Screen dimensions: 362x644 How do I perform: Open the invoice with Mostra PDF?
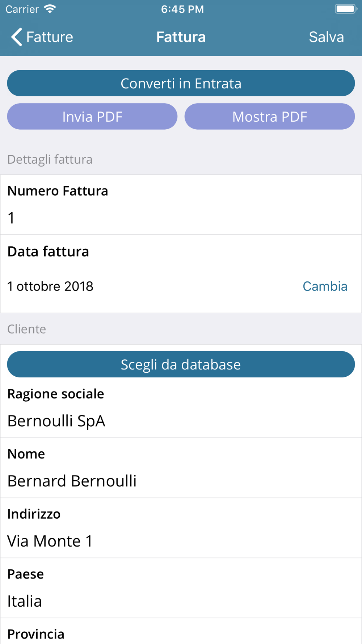point(270,117)
